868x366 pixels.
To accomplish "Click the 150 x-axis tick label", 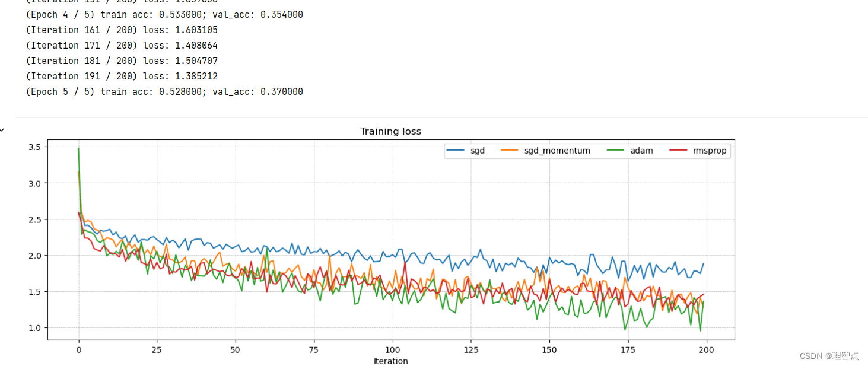I will coord(549,349).
